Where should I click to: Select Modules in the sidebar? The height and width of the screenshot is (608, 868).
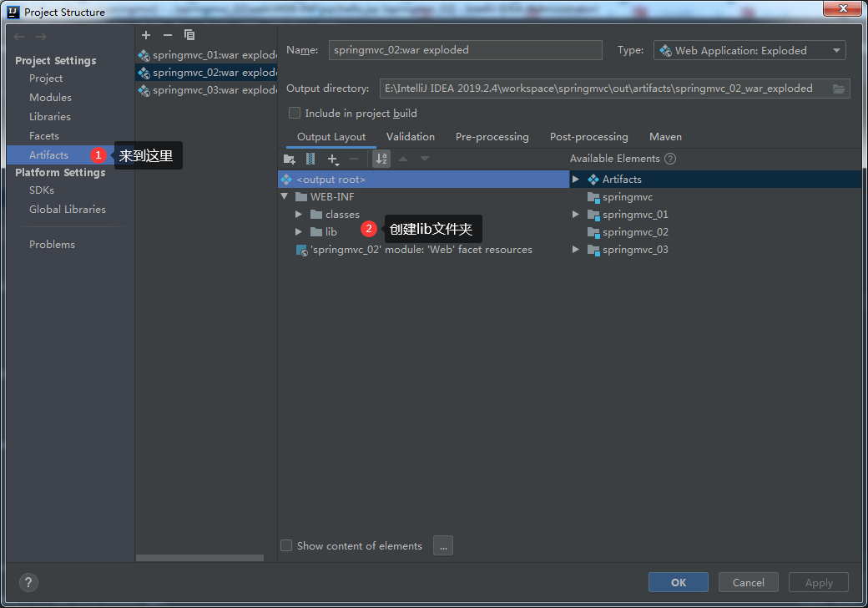coord(50,98)
